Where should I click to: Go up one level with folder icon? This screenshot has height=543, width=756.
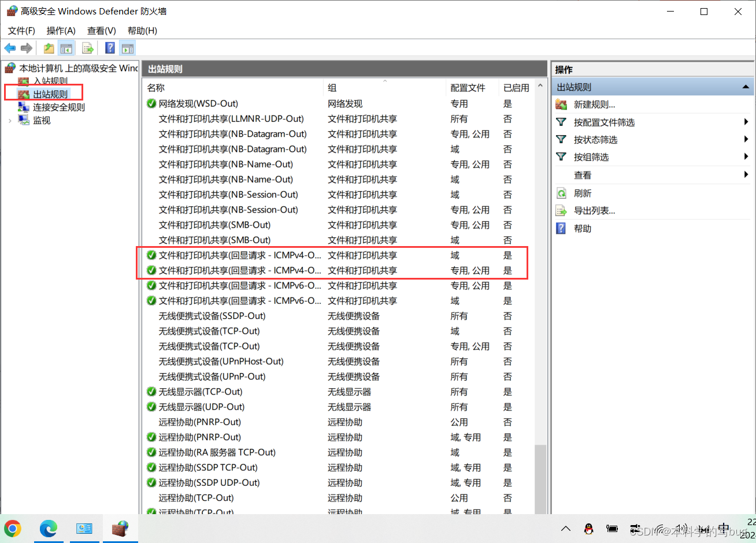[49, 49]
